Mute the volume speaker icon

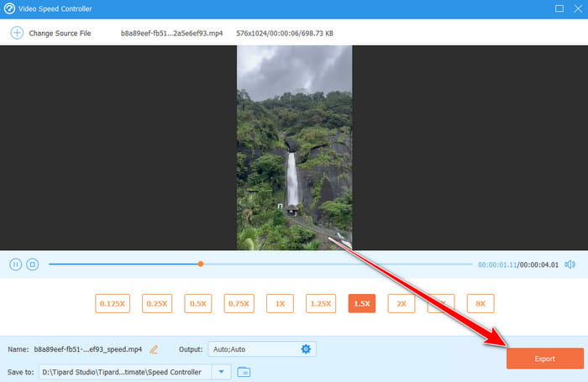pyautogui.click(x=570, y=264)
